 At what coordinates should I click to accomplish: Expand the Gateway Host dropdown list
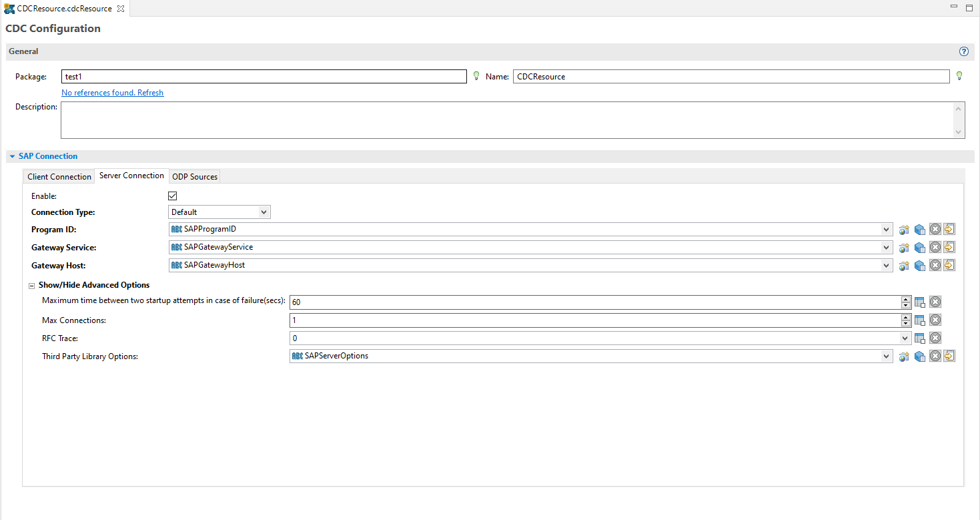tap(887, 266)
